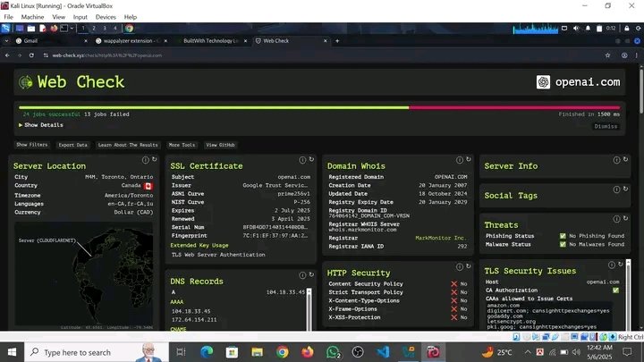Close the Gmail browser tab

[x=86, y=41]
